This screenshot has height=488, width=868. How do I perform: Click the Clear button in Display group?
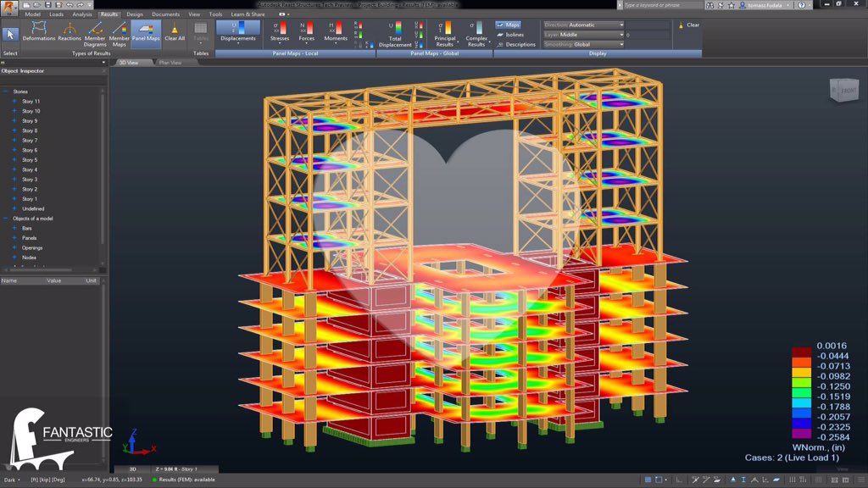click(691, 25)
